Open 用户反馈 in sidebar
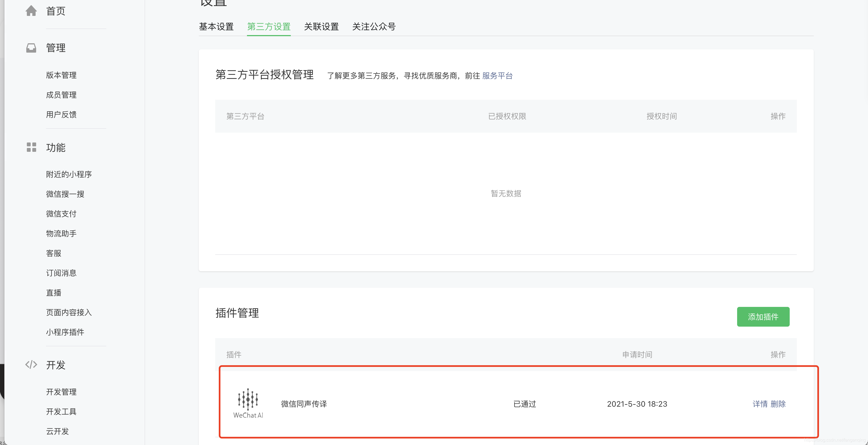Viewport: 868px width, 445px height. tap(61, 115)
